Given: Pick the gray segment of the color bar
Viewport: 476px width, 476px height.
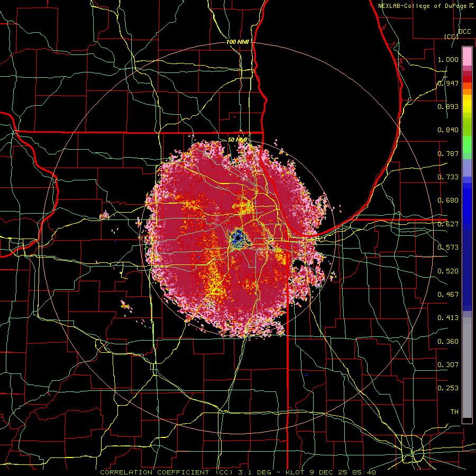Looking at the screenshot, I should coord(467,369).
